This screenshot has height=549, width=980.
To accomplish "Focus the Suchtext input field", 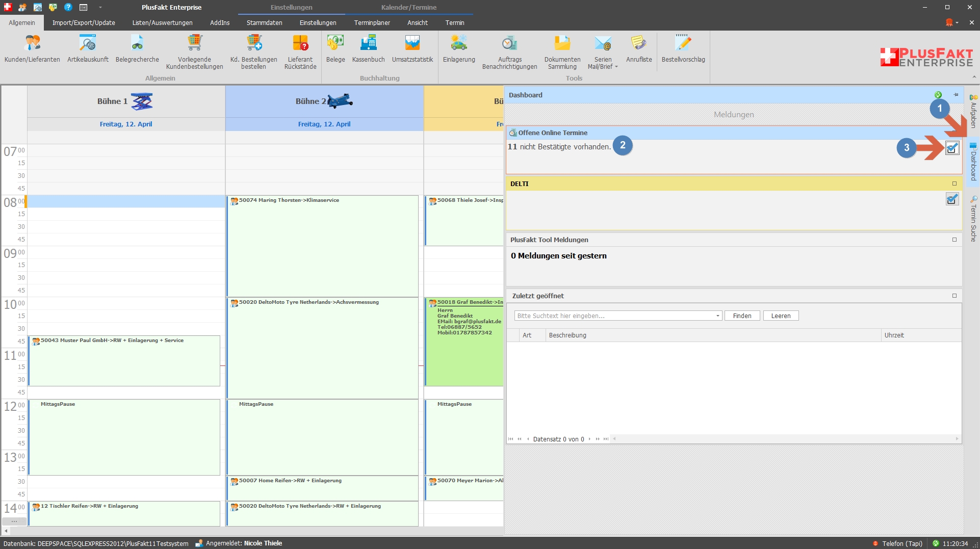I will pos(614,316).
